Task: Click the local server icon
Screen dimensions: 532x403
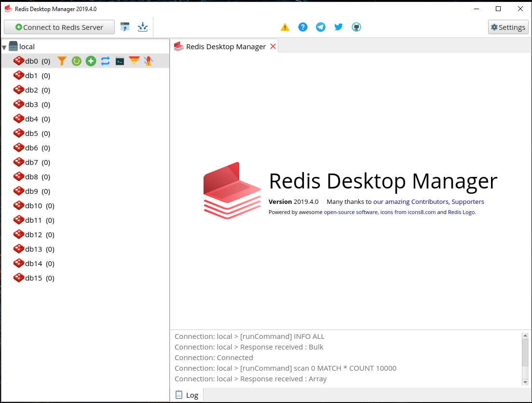Action: (13, 46)
